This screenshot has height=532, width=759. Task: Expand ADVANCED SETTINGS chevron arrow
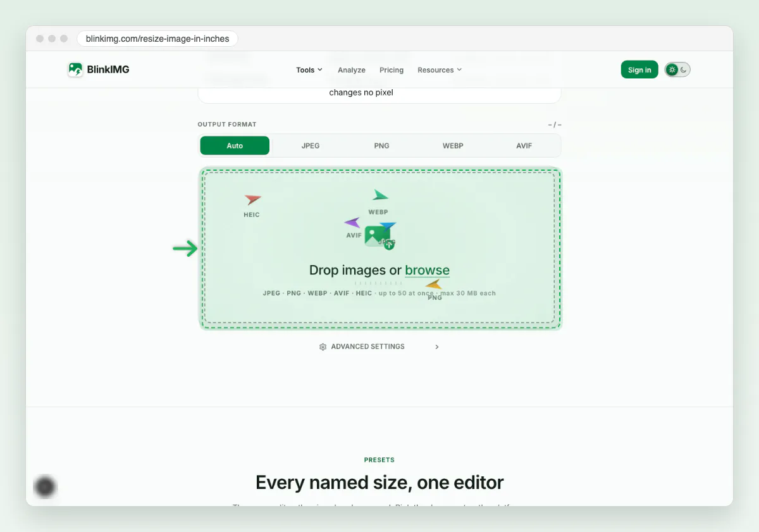[x=437, y=347]
